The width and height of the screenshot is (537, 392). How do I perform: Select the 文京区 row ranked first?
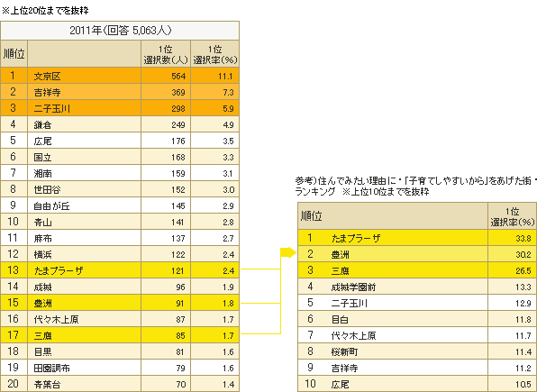pyautogui.click(x=120, y=76)
